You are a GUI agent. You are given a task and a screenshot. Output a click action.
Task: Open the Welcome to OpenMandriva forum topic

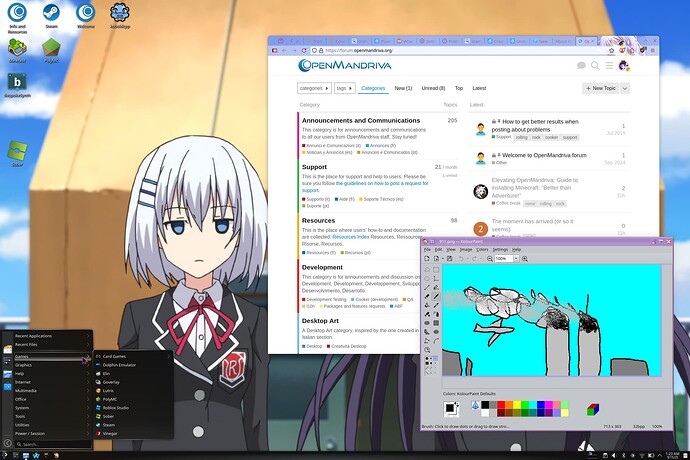(x=544, y=155)
